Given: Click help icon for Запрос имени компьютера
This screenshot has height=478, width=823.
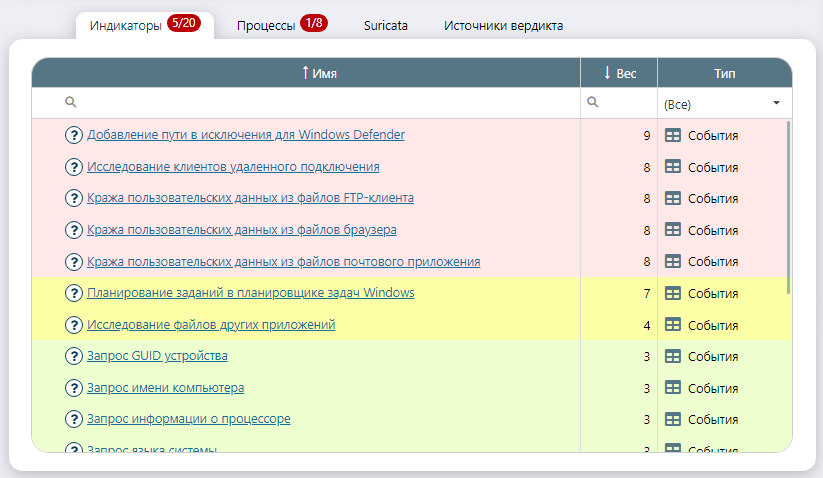Looking at the screenshot, I should point(73,388).
